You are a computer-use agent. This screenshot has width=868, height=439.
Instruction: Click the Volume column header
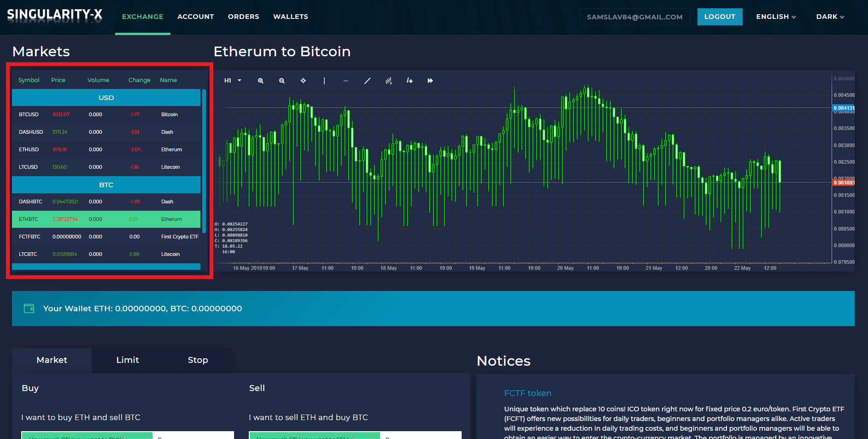99,80
